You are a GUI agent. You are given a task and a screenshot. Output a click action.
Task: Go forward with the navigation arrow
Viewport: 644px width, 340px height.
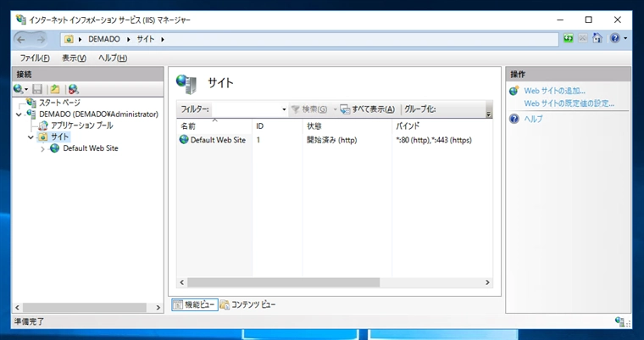[x=41, y=40]
